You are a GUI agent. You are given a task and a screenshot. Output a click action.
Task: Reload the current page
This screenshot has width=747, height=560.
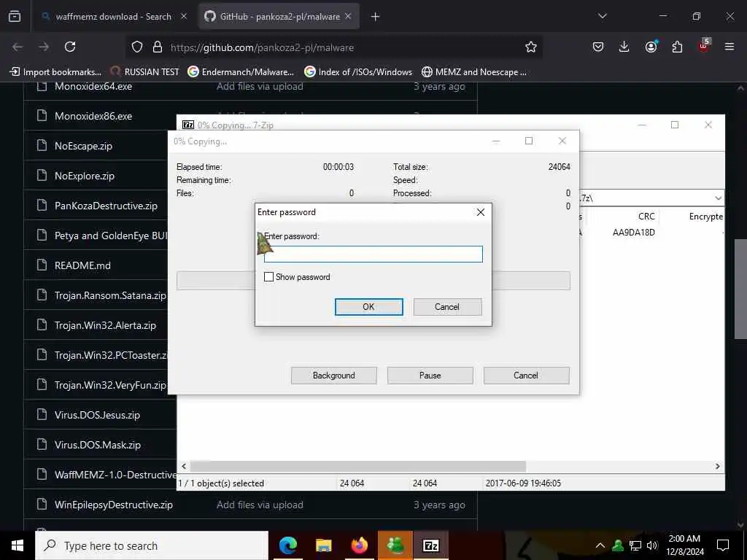pos(70,47)
